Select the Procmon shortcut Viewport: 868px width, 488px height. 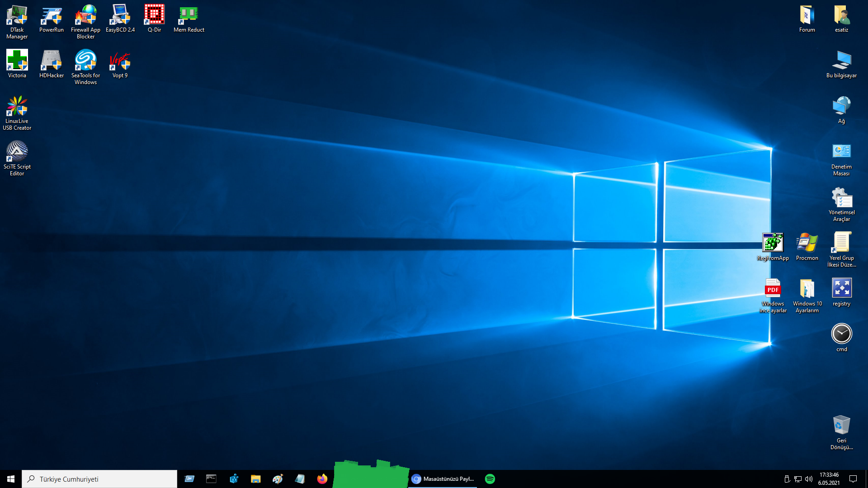click(807, 247)
